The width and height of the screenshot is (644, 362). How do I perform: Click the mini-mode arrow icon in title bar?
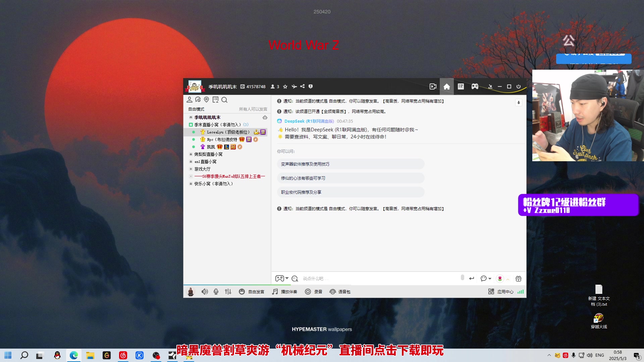[490, 86]
